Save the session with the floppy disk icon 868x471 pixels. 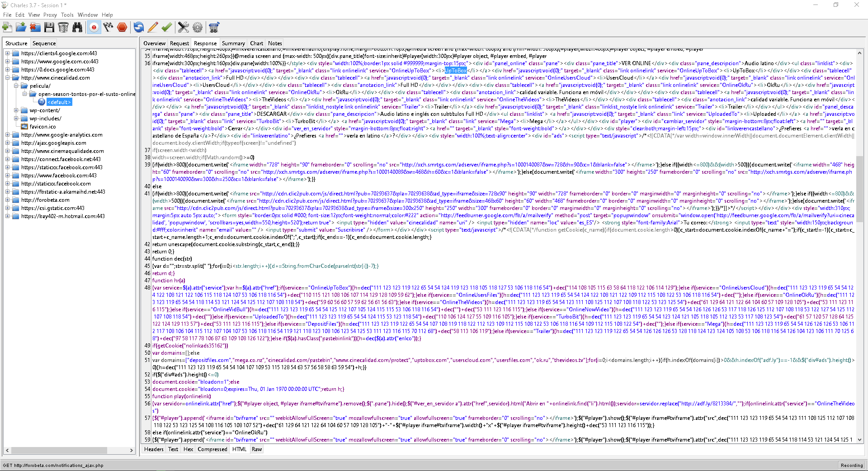point(49,28)
